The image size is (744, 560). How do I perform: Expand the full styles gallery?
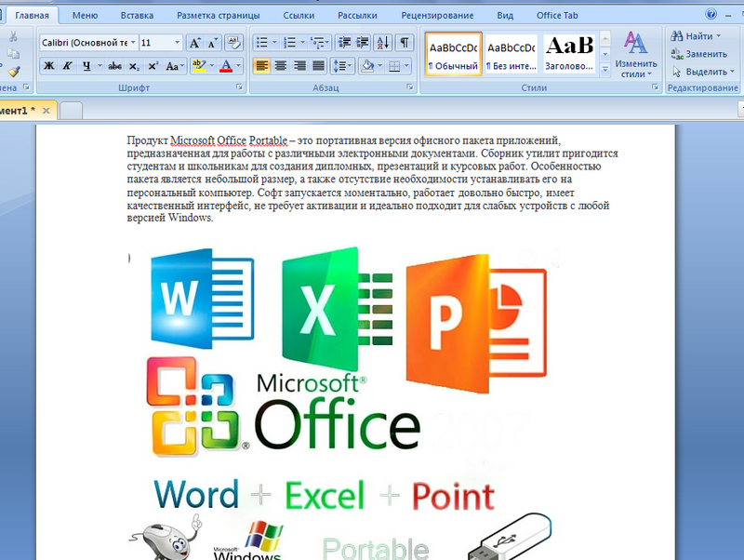[x=605, y=69]
